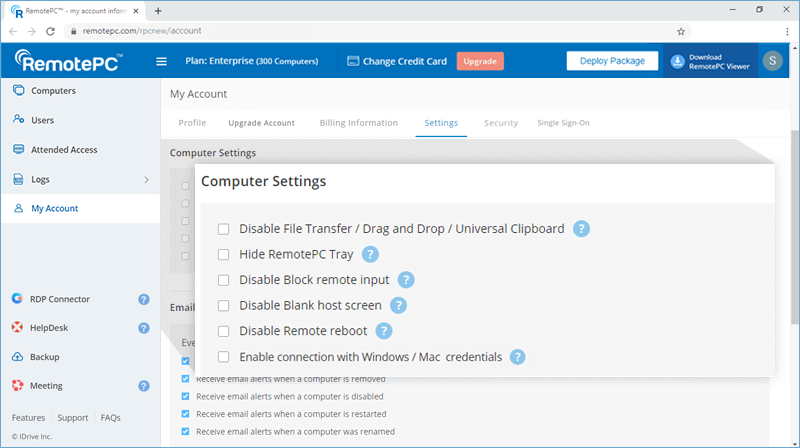This screenshot has height=448, width=800.
Task: Open the FAQs footer link
Action: (110, 417)
